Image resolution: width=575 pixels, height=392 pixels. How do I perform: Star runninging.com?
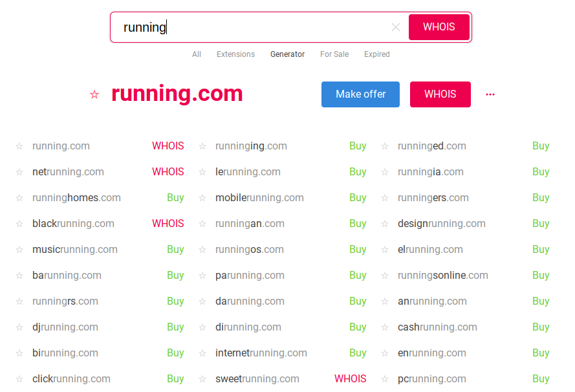(x=202, y=146)
